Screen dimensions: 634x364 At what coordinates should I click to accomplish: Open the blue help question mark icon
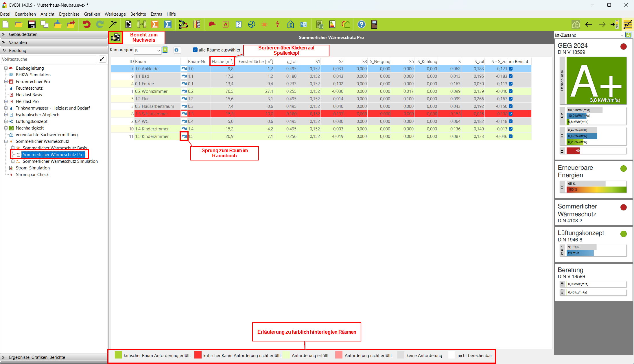pos(361,25)
